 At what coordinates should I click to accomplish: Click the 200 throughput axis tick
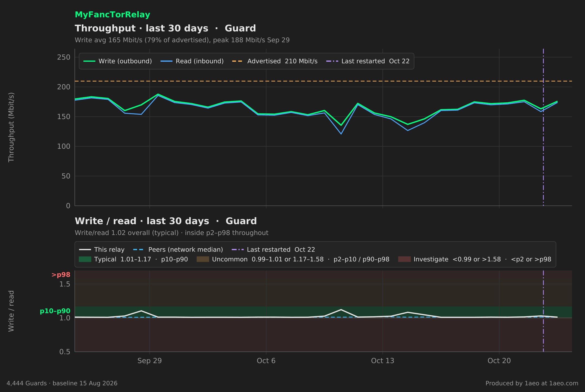coord(64,87)
